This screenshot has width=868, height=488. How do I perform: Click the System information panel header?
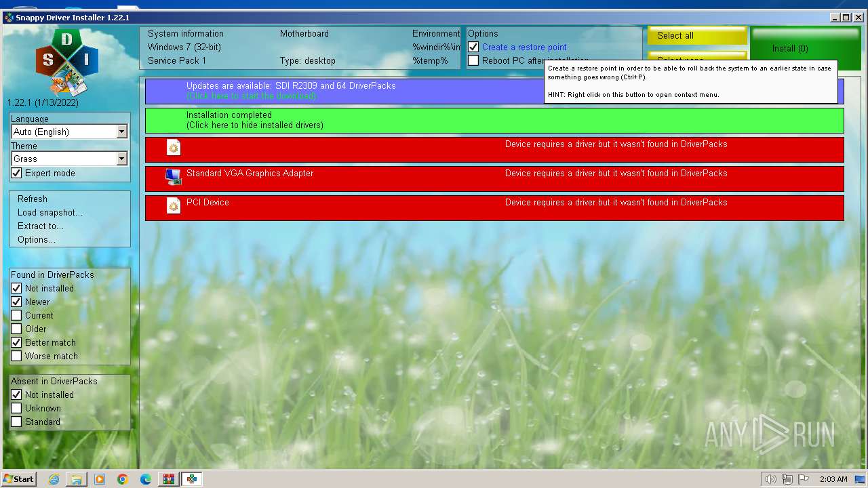(185, 34)
